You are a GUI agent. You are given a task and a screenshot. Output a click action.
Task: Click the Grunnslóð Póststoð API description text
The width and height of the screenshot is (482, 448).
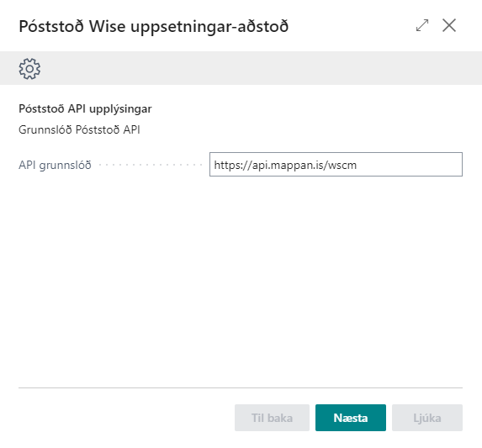(79, 130)
